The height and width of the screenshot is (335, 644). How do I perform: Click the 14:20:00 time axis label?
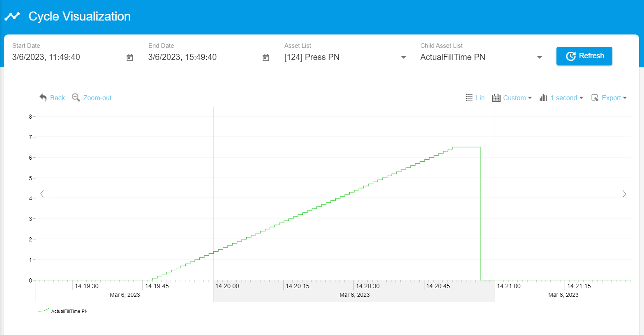227,286
